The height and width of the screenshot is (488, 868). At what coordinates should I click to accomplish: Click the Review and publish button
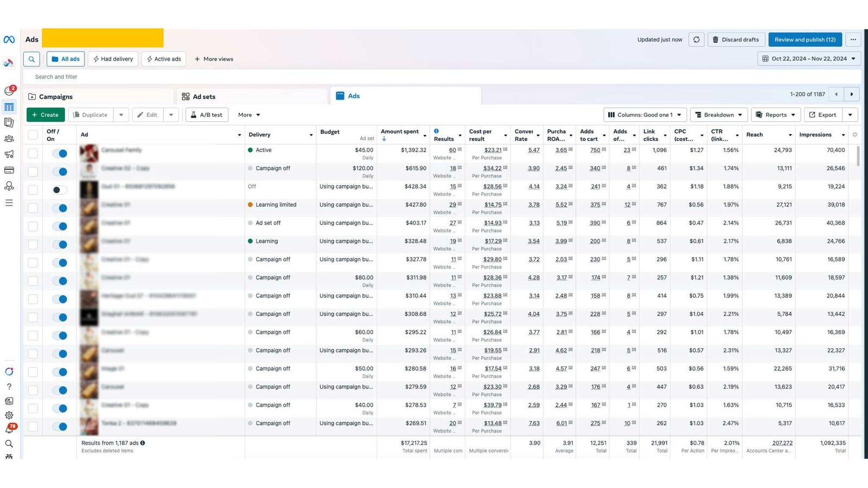[805, 40]
